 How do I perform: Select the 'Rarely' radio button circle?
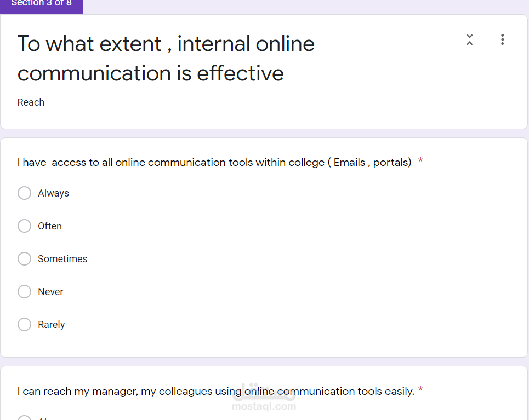[x=25, y=325]
